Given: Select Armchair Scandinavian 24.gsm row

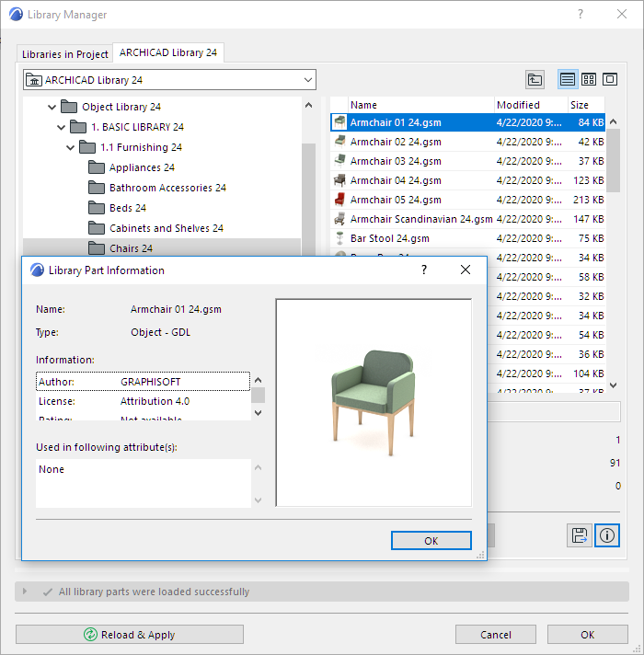Looking at the screenshot, I should click(467, 219).
